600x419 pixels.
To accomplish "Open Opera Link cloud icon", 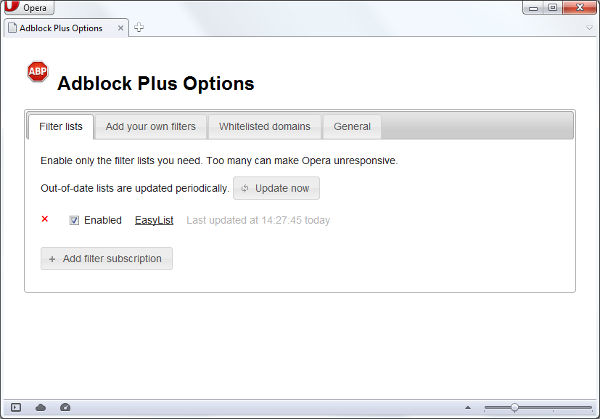I will (41, 407).
